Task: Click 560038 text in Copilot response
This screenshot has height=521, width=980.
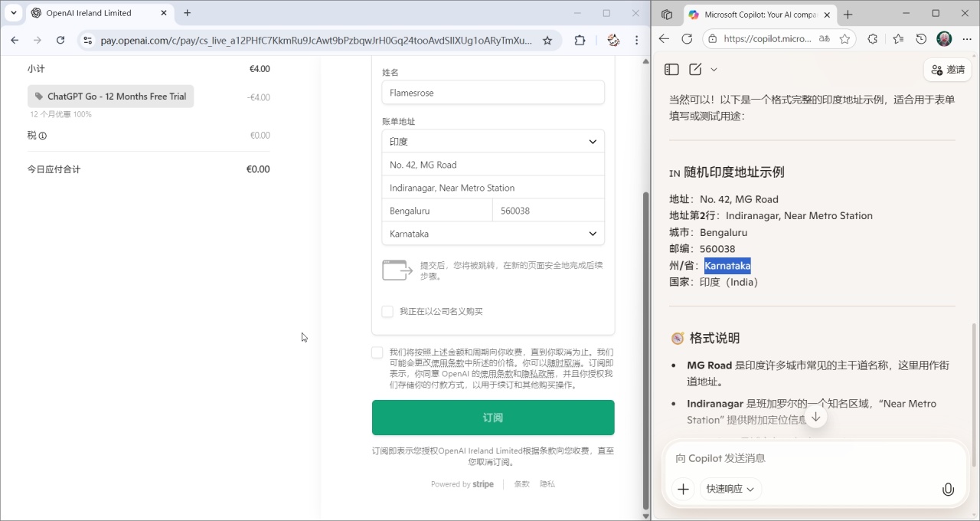Action: [x=717, y=249]
